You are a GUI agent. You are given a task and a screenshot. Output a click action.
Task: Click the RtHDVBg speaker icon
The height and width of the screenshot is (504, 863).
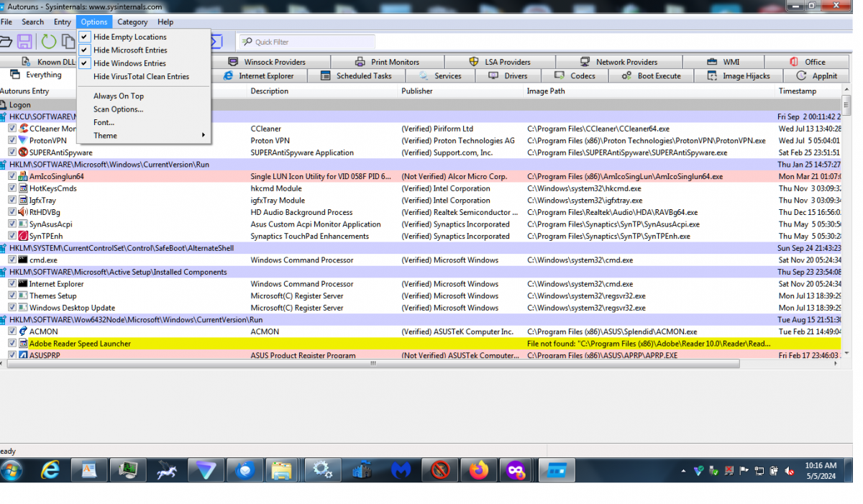(x=23, y=212)
